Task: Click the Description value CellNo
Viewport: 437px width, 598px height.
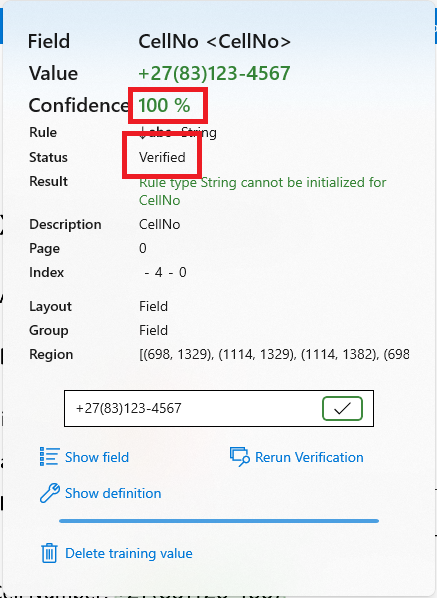Action: click(x=159, y=224)
